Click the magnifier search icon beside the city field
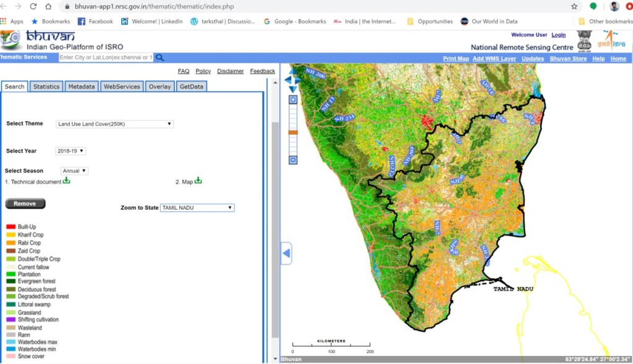Viewport: 633px width, 364px height. pyautogui.click(x=159, y=57)
